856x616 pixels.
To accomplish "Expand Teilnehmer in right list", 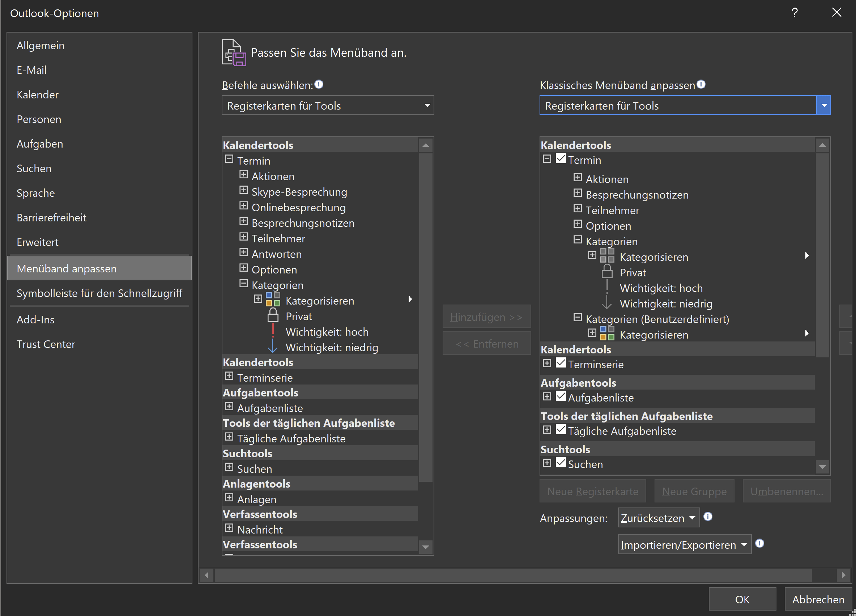I will 578,208.
